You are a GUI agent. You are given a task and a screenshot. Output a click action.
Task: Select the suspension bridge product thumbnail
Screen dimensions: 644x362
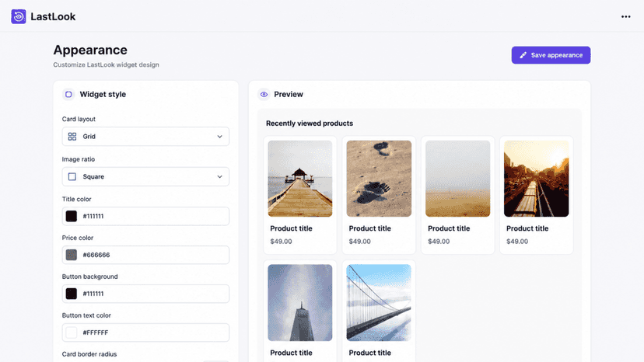pyautogui.click(x=379, y=302)
